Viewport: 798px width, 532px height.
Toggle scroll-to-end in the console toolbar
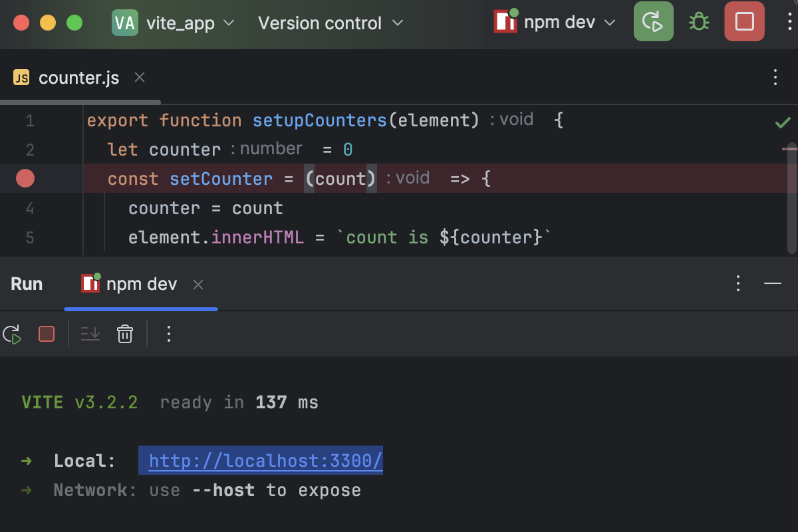click(x=90, y=334)
